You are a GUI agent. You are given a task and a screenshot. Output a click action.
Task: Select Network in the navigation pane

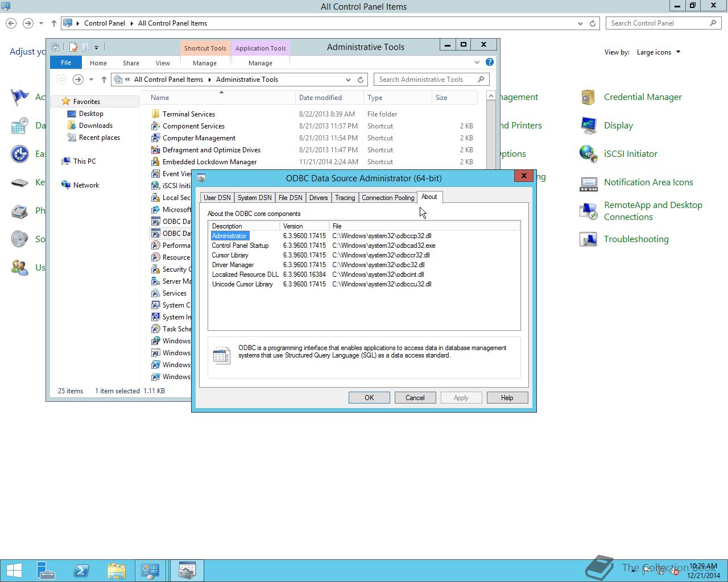pos(86,185)
